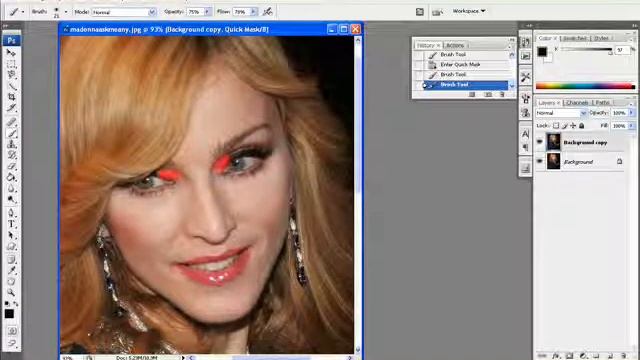Select the Pen tool
Image resolution: width=640 pixels, height=360 pixels.
click(x=11, y=213)
